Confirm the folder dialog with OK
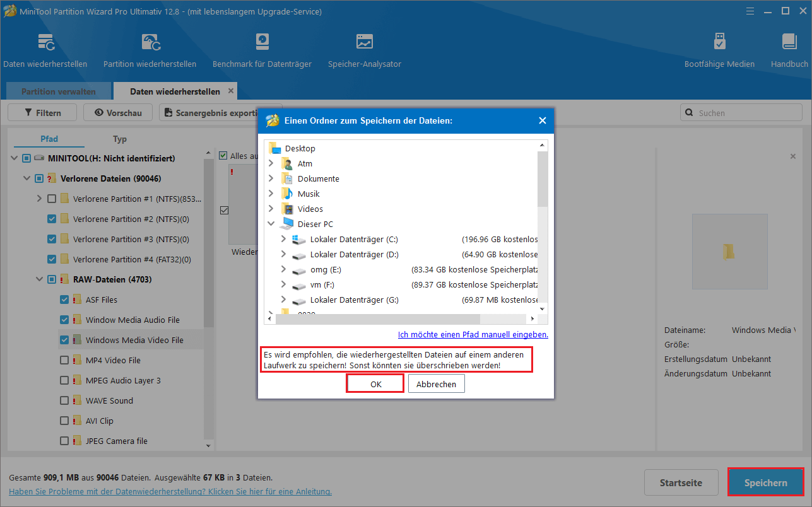 point(375,384)
